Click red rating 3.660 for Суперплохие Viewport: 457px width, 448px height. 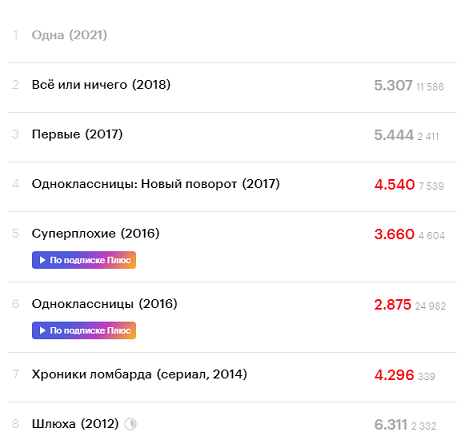coord(394,234)
